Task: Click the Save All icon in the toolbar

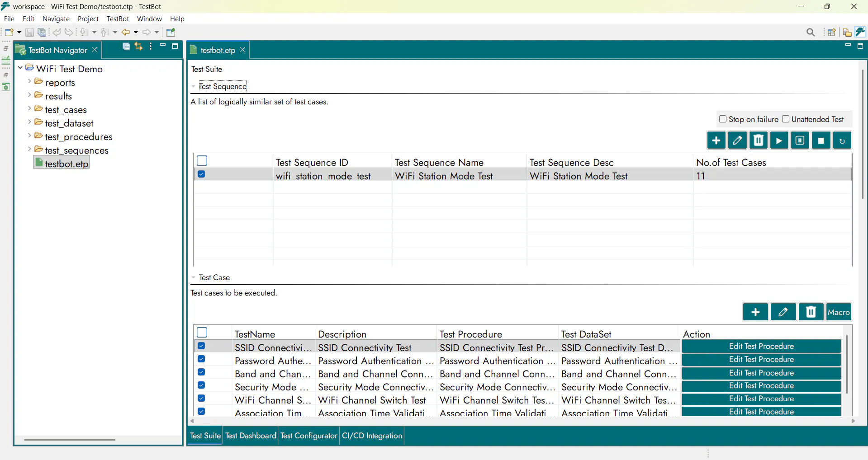Action: (x=42, y=32)
